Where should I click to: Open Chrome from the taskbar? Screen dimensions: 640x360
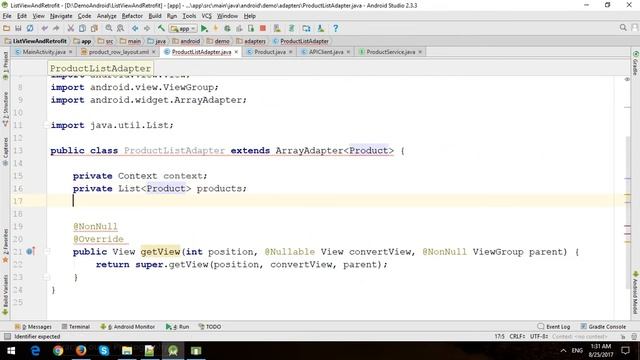click(x=58, y=351)
